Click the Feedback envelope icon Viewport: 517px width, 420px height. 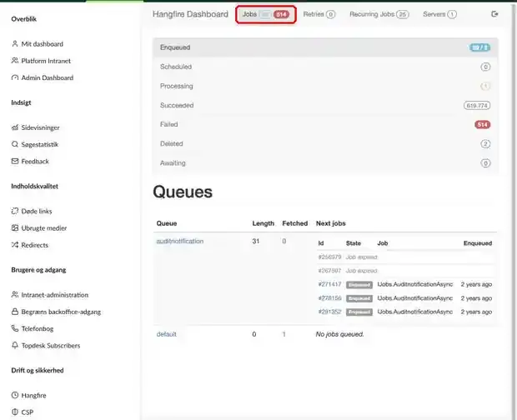tap(14, 161)
